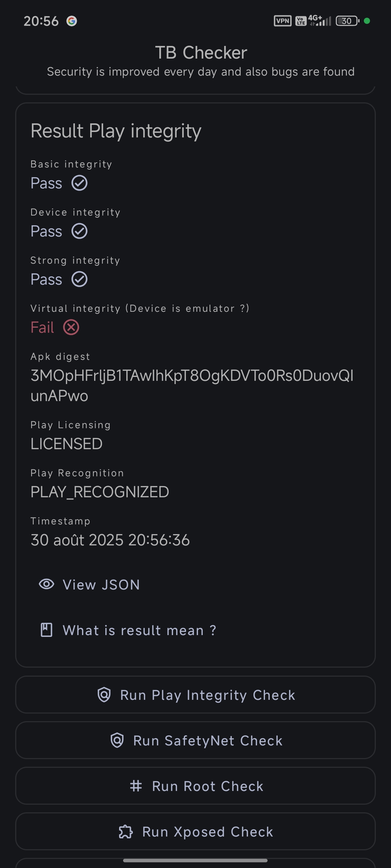
Task: Open View JSON
Action: pos(89,584)
